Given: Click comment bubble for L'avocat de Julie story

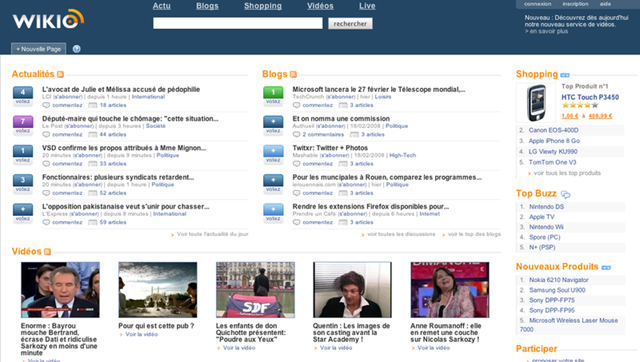Looking at the screenshot, I should pos(46,105).
